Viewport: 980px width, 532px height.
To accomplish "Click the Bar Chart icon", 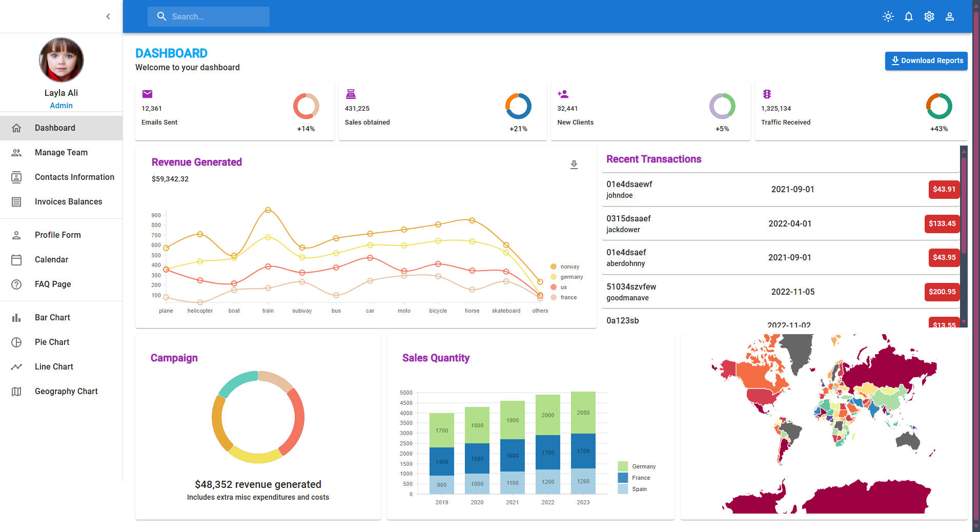I will click(16, 318).
